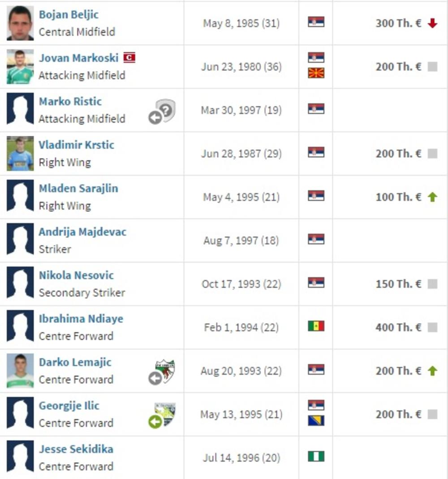Open Ibrahima Ndiaye's profile link
This screenshot has height=479, width=448.
tap(81, 319)
